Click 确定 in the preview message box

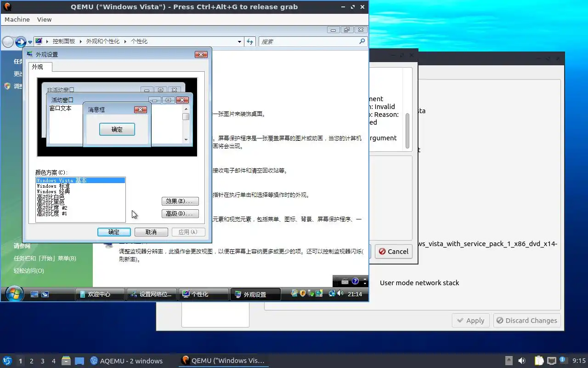(117, 129)
